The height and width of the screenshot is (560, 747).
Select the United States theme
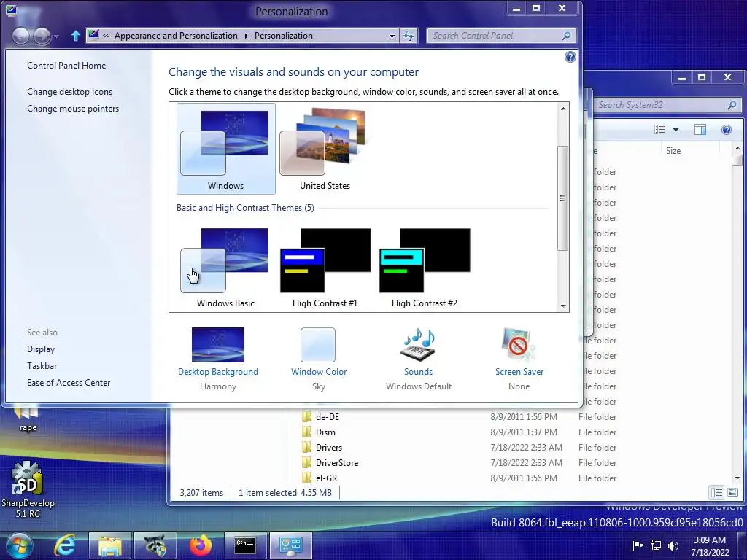coord(325,149)
